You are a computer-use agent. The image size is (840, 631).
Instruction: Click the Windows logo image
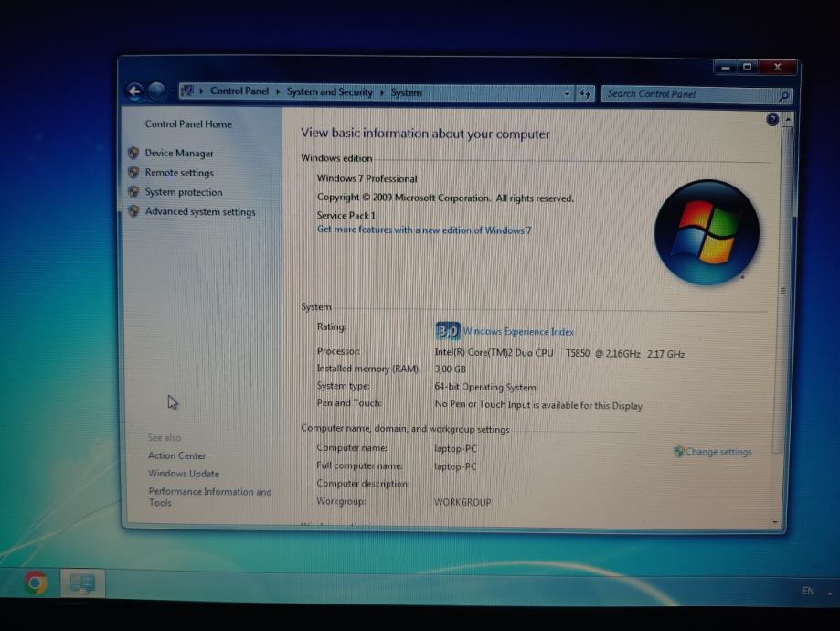tap(706, 232)
